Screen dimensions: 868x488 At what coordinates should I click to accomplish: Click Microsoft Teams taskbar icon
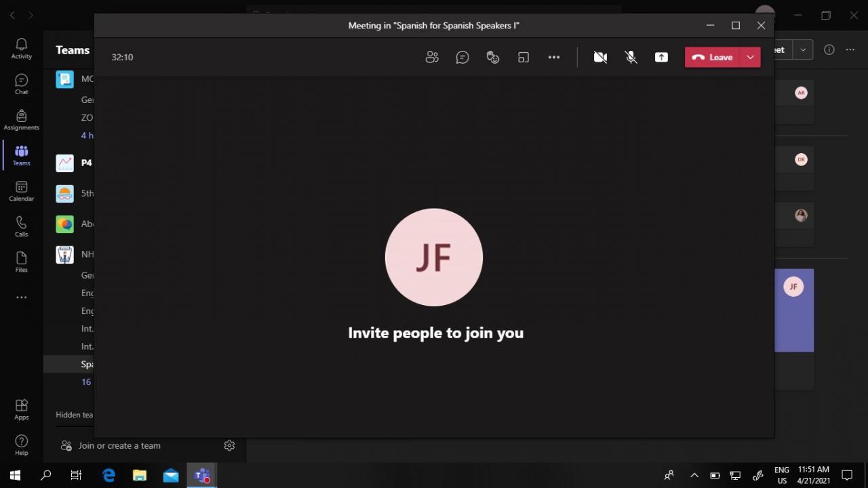202,475
